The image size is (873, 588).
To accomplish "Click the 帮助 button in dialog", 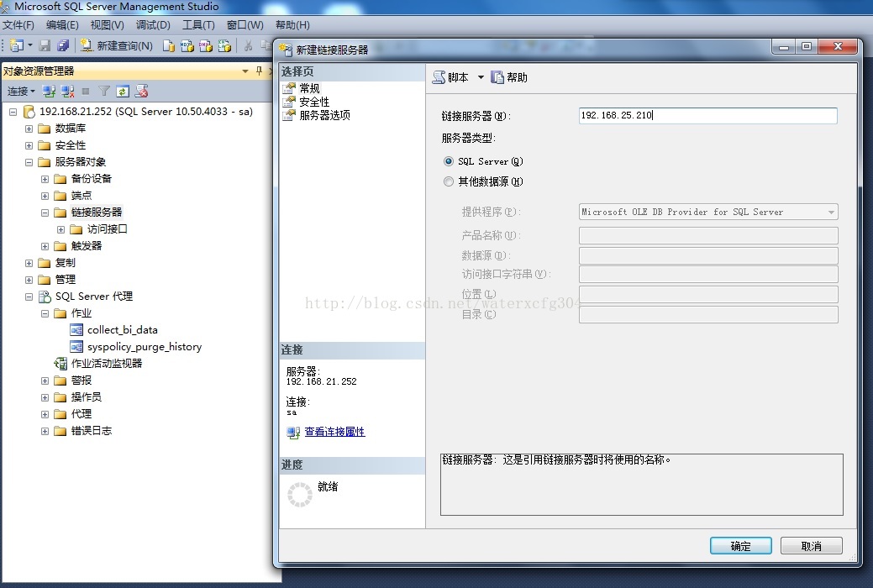I will 509,77.
